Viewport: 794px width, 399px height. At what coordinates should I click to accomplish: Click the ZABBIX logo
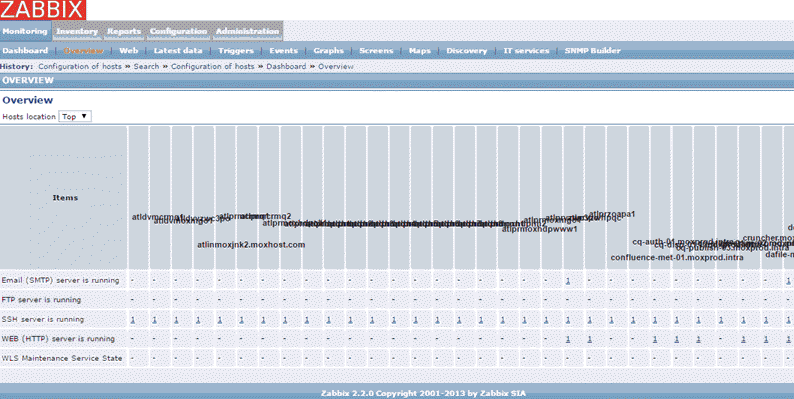[43, 10]
